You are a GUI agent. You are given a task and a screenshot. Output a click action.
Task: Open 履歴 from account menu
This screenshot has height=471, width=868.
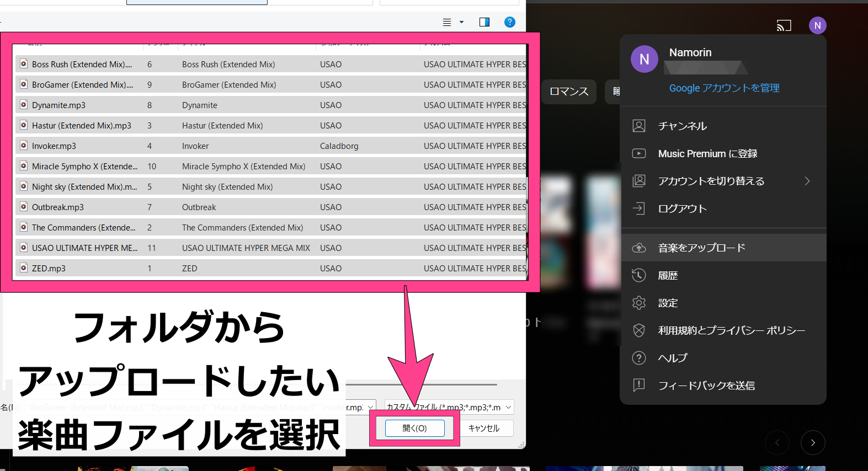(723, 275)
